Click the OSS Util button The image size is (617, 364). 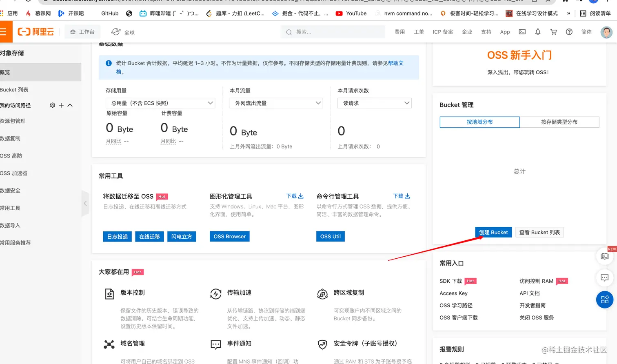click(x=331, y=237)
